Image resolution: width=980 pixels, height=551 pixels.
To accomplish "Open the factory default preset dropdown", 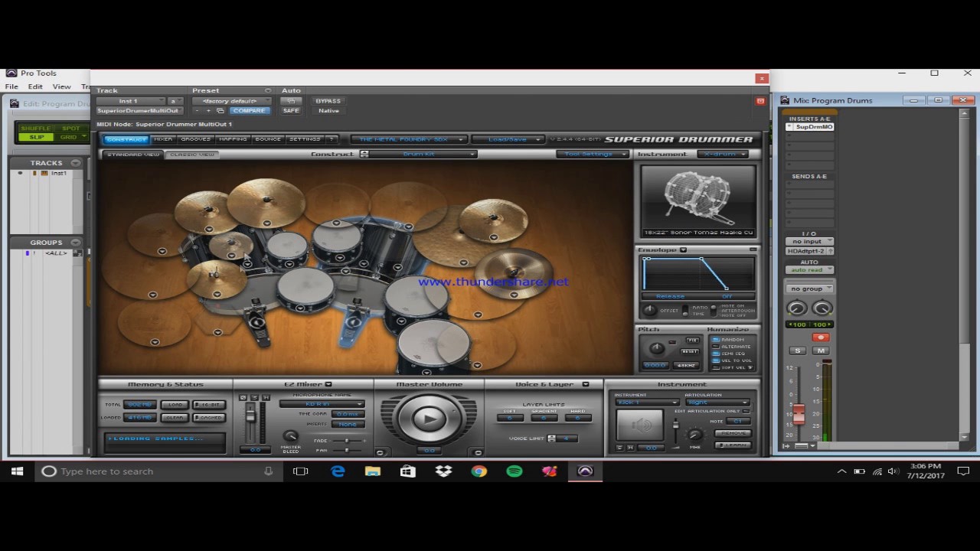I will coord(232,101).
